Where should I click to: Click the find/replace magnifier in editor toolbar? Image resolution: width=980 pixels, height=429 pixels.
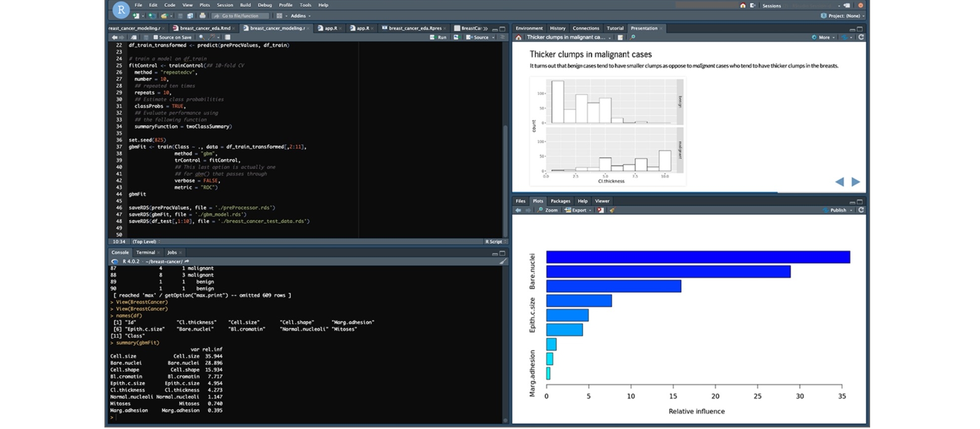point(201,37)
